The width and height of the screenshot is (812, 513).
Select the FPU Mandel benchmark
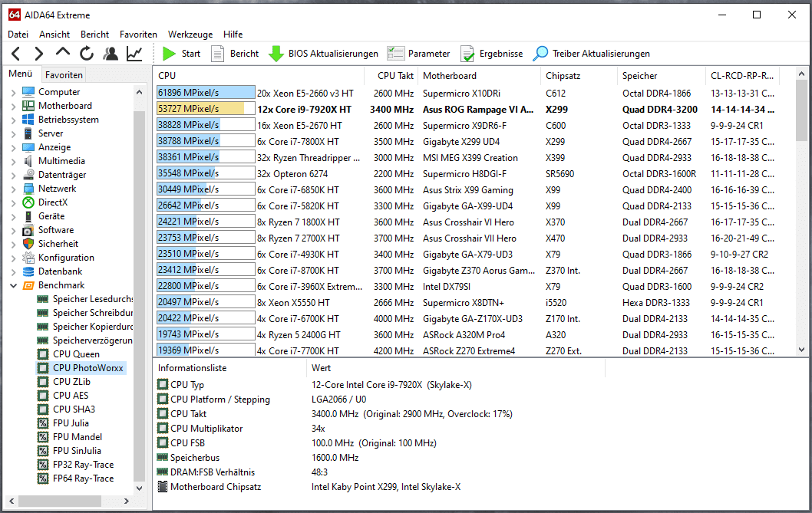point(70,437)
